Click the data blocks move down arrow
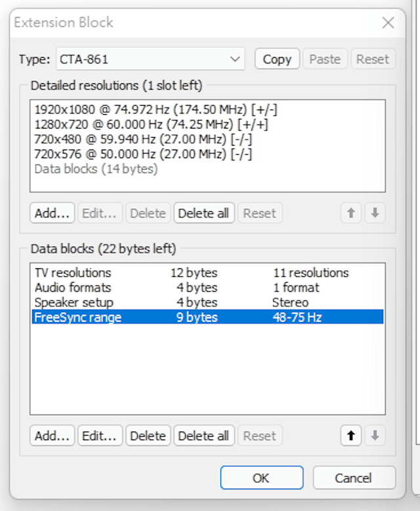 coord(375,436)
